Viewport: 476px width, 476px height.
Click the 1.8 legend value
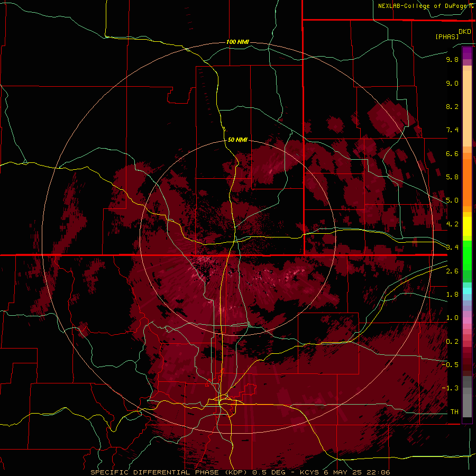[x=452, y=295]
